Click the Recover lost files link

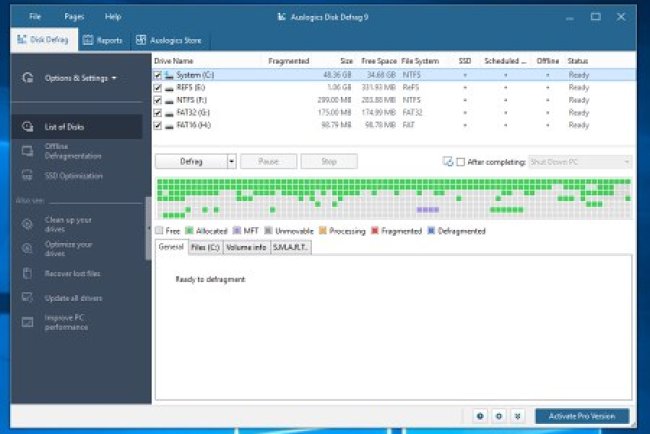click(x=73, y=273)
